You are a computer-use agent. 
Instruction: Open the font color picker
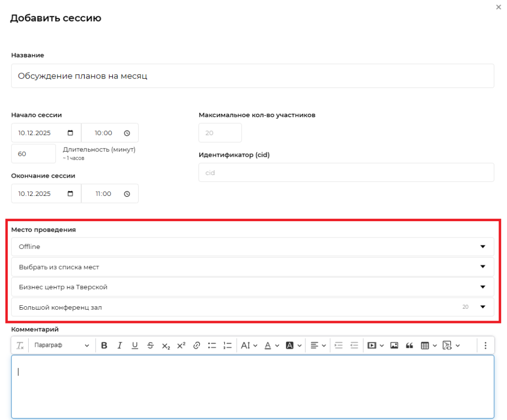click(x=271, y=346)
